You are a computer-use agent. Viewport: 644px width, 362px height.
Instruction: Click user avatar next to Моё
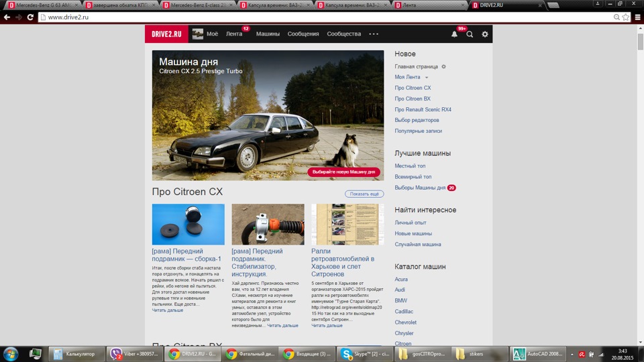point(197,34)
